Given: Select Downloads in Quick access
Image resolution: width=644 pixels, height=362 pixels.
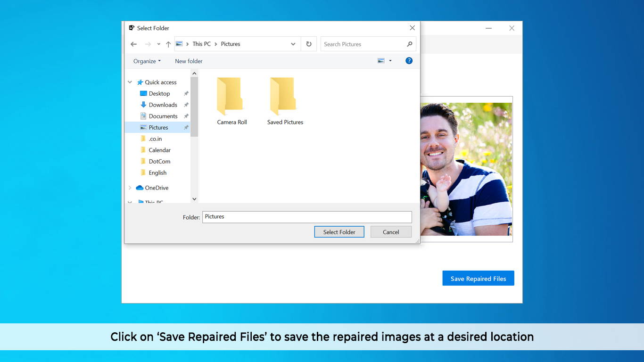Looking at the screenshot, I should 163,105.
